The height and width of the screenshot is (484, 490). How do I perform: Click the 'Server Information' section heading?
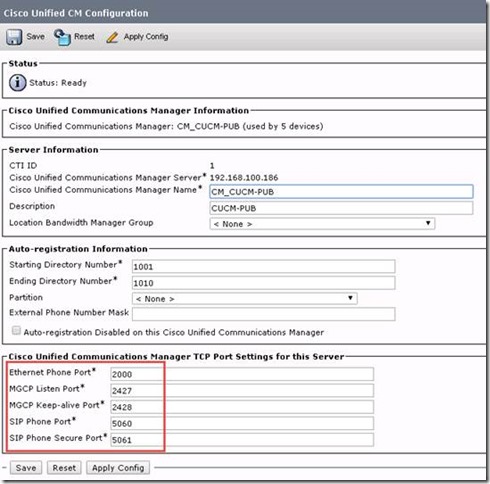click(53, 150)
